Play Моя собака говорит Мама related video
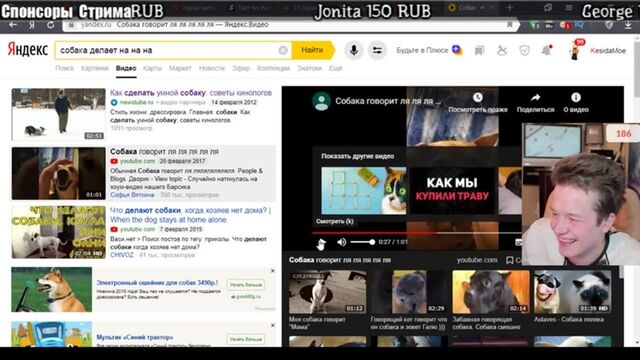640x360 pixels. [327, 292]
